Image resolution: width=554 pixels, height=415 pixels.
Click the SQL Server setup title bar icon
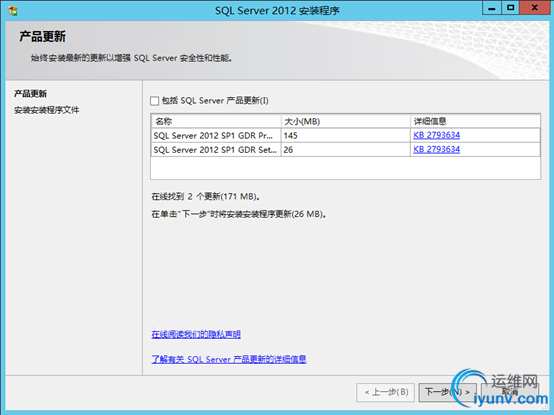click(13, 11)
